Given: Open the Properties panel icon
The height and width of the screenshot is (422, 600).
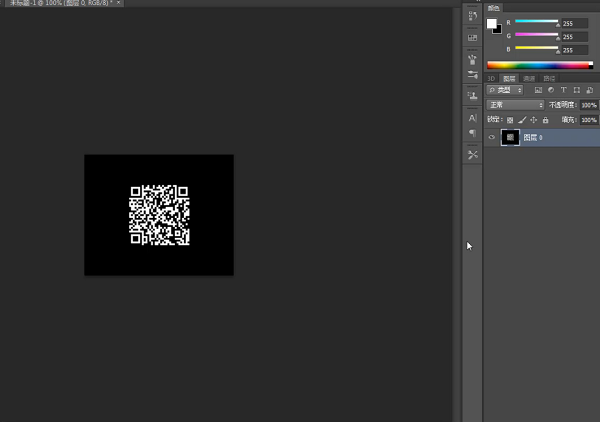Looking at the screenshot, I should coord(473,37).
